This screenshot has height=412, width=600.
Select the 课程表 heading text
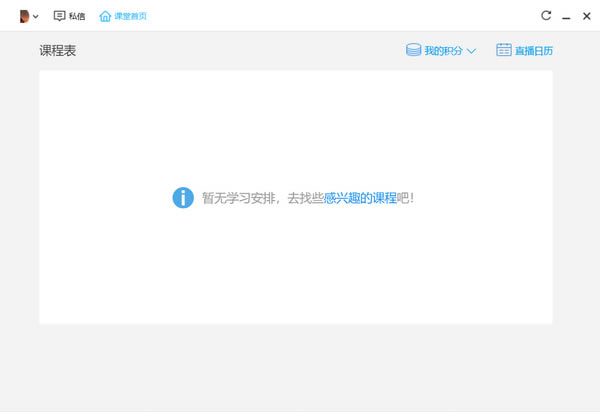point(58,50)
